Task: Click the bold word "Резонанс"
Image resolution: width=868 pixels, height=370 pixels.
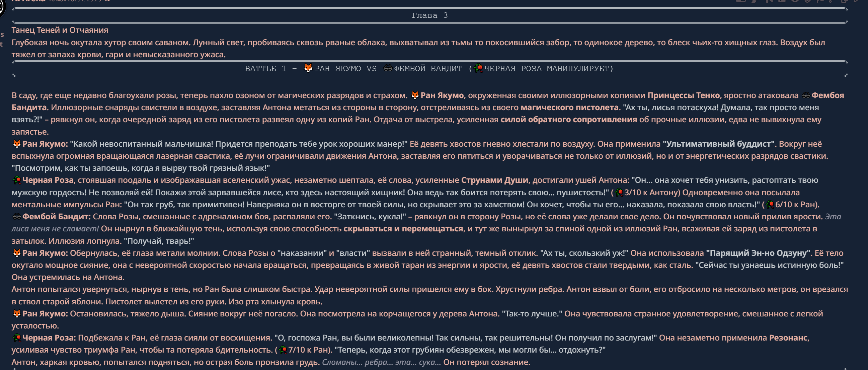Action: coord(788,338)
